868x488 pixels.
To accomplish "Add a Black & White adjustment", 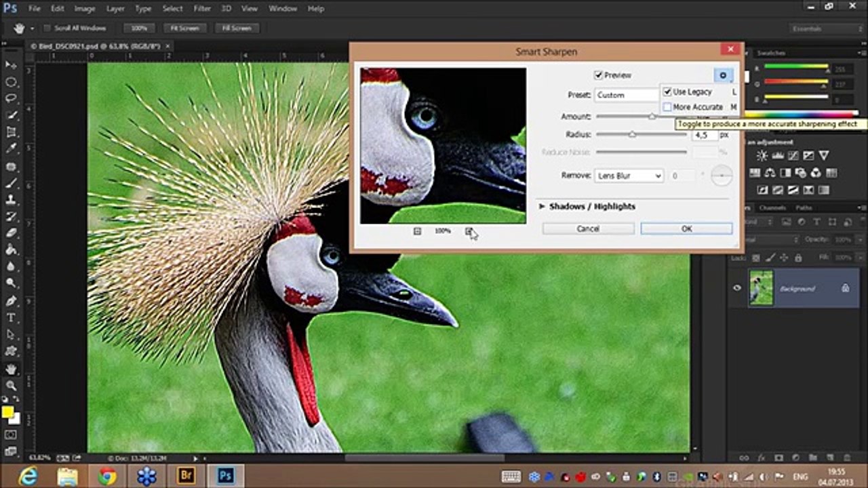I will point(785,173).
